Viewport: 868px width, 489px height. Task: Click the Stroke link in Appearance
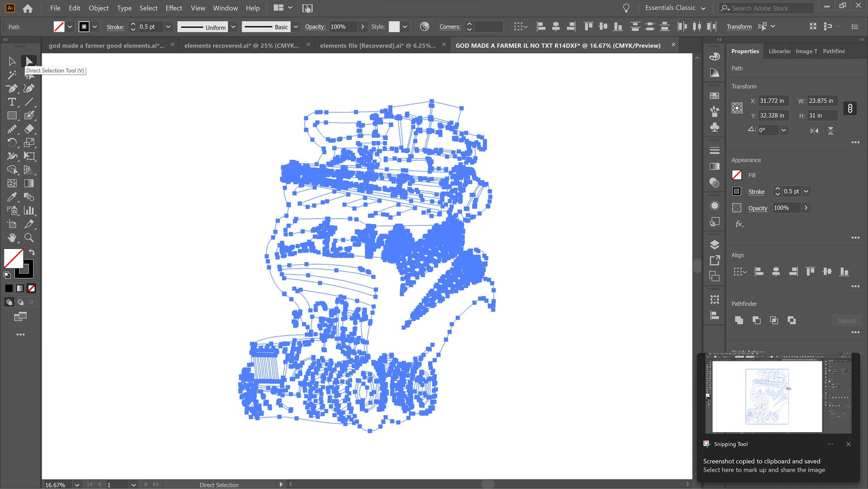tap(756, 191)
